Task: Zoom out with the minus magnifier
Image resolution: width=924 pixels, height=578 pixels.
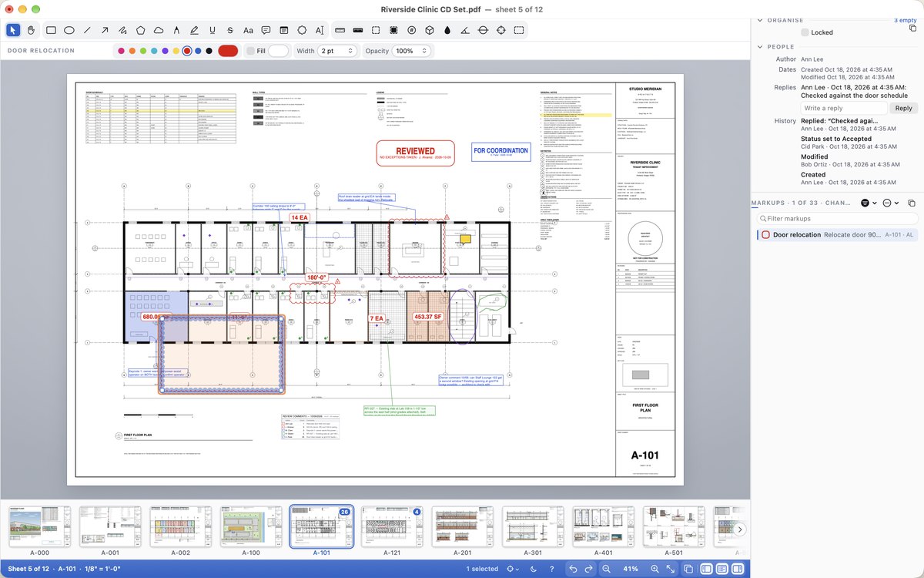Action: 607,569
